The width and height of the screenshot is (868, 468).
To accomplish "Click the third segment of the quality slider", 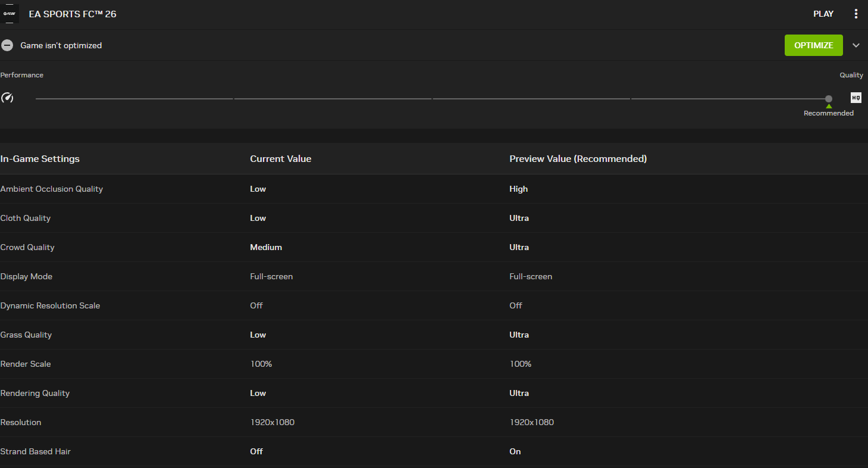I will point(531,98).
